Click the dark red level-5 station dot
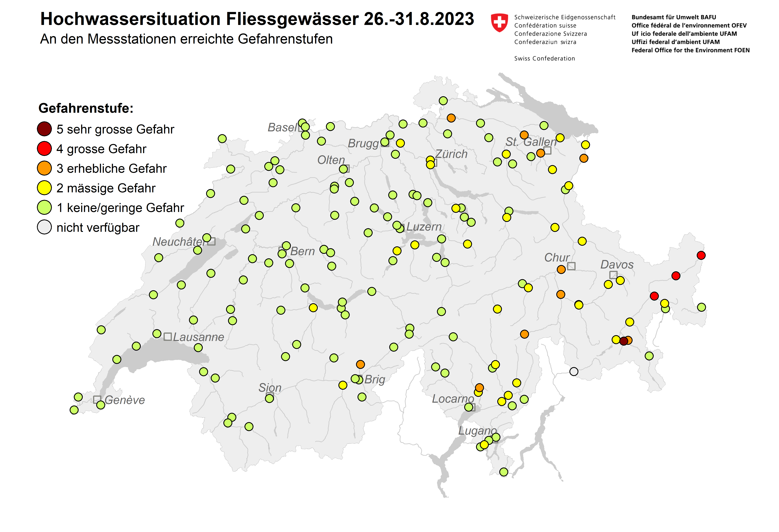This screenshot has width=779, height=532. point(623,341)
